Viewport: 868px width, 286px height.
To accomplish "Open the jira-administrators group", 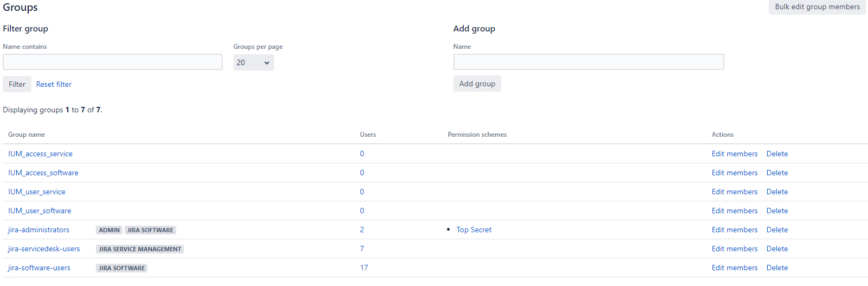I will point(38,230).
